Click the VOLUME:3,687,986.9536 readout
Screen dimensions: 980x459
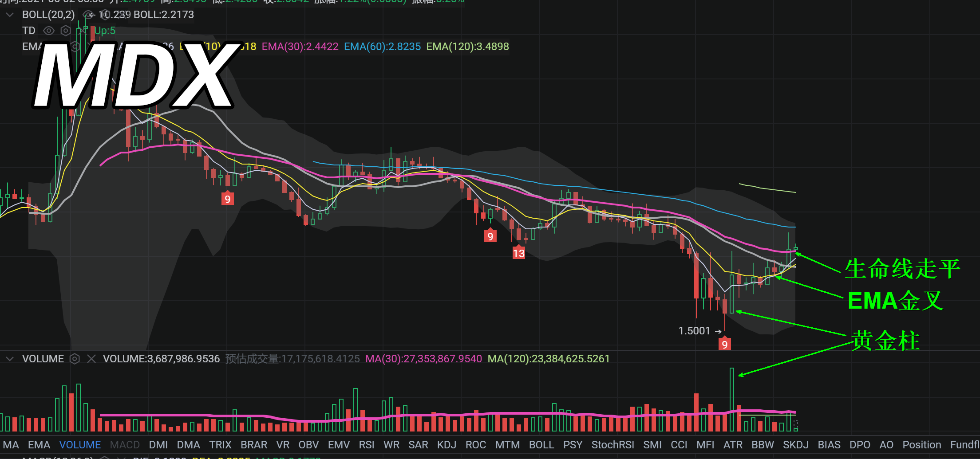pos(162,359)
